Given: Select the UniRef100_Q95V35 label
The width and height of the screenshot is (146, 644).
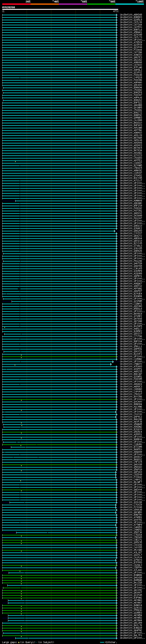Looking at the screenshot, I should pos(131,543).
